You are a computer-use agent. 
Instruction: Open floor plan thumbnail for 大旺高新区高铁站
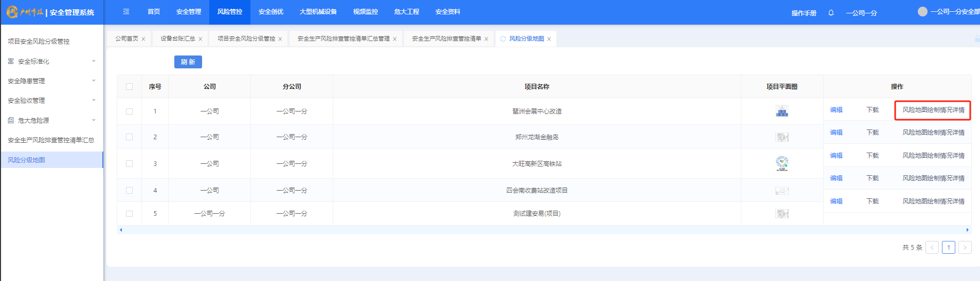pyautogui.click(x=782, y=163)
